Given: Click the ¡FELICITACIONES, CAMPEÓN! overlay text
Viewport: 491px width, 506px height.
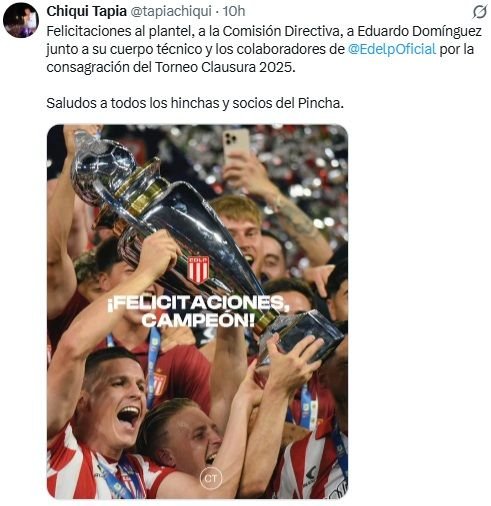Looking at the screenshot, I should 197,311.
